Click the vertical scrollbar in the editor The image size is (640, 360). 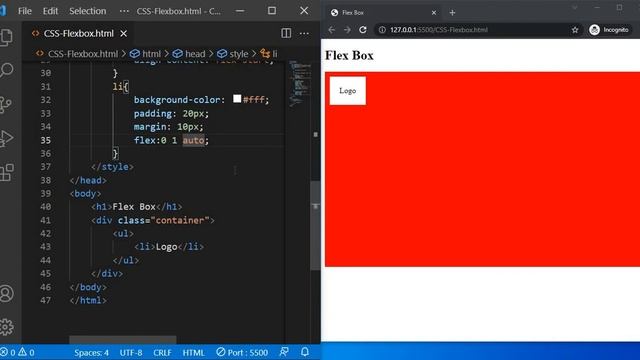pyautogui.click(x=316, y=225)
